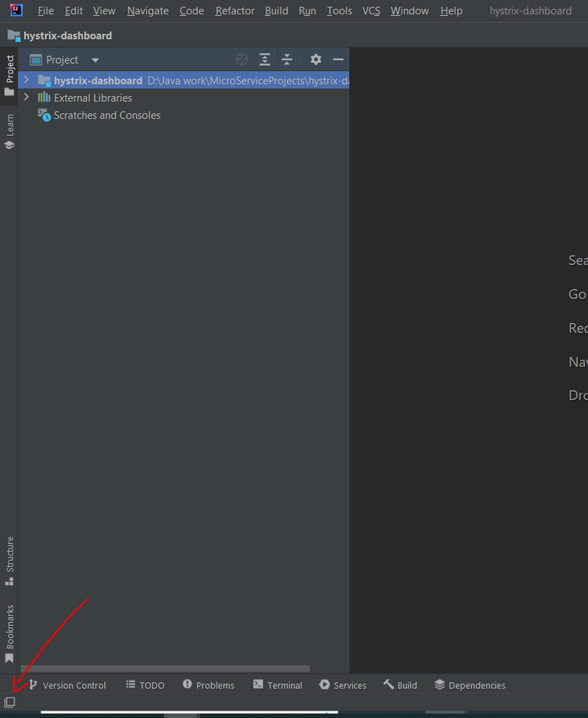The width and height of the screenshot is (588, 718).
Task: Click the hystrix-dashboard module folder icon
Action: (44, 81)
